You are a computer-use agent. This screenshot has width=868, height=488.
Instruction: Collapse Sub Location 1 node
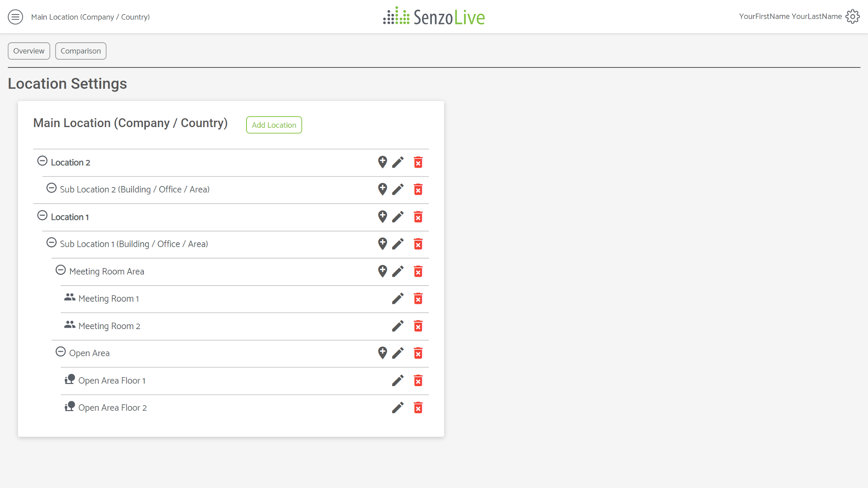51,242
